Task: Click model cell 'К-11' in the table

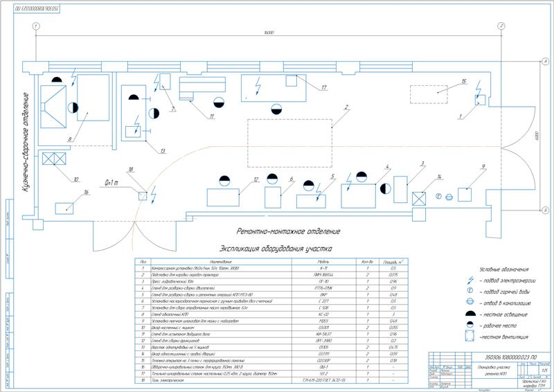Action: [323, 268]
